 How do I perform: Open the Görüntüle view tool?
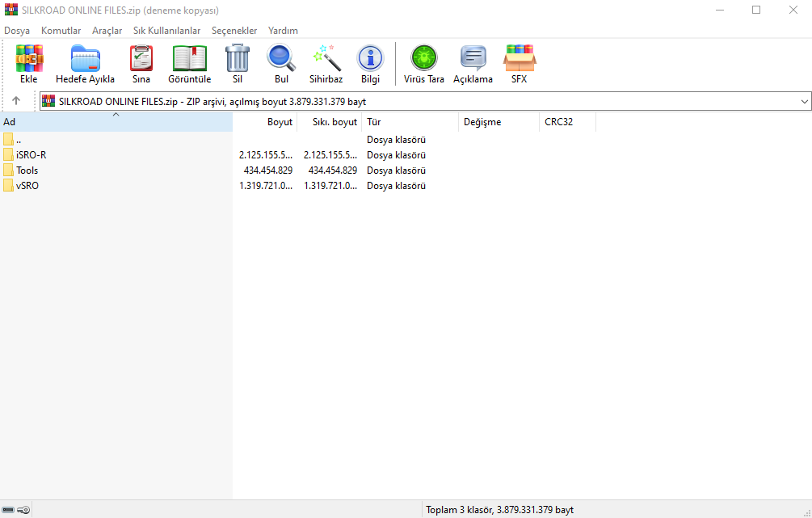(189, 64)
